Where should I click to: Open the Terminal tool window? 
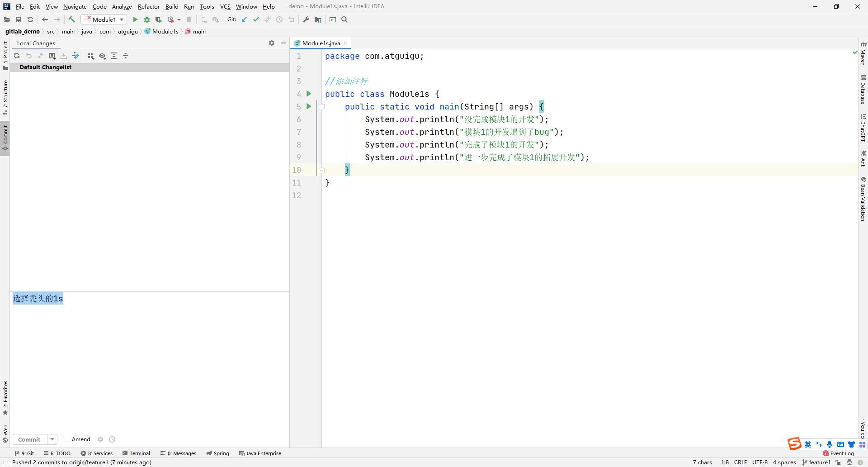tap(137, 453)
